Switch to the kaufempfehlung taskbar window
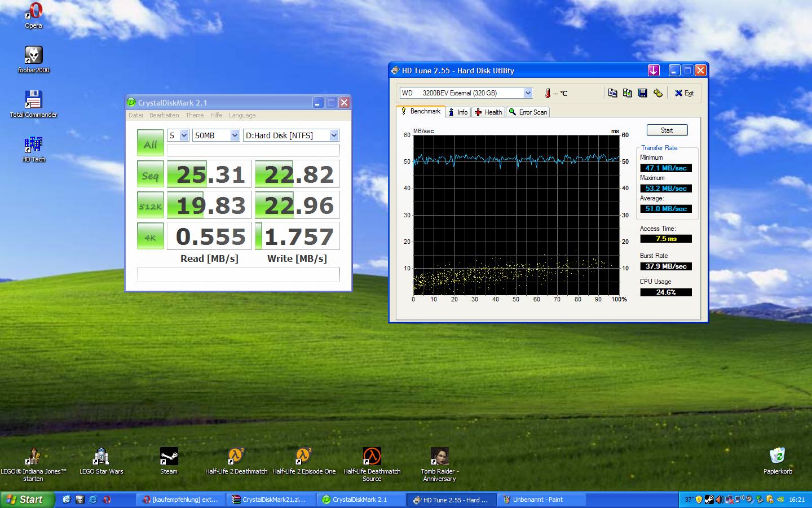812x508 pixels. [x=180, y=500]
